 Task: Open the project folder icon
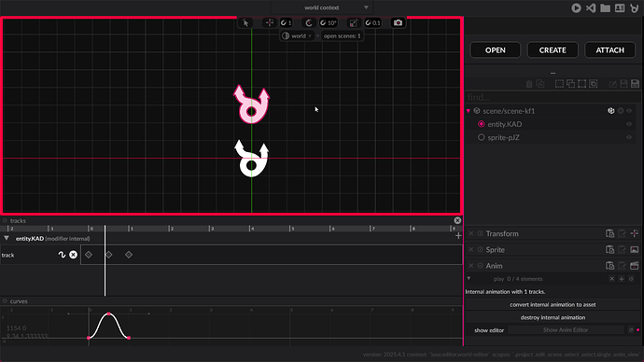[605, 7]
